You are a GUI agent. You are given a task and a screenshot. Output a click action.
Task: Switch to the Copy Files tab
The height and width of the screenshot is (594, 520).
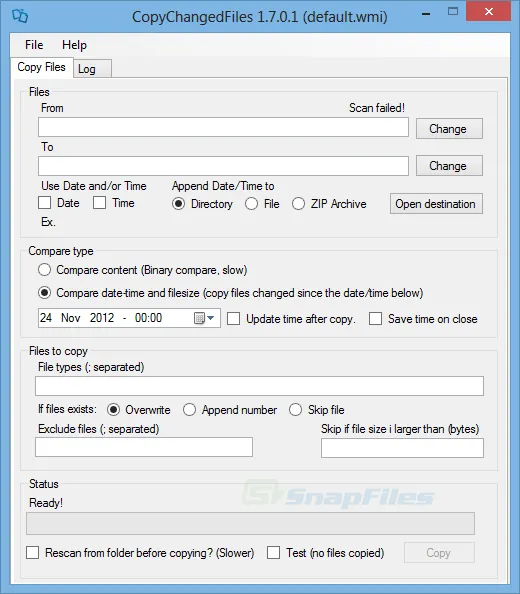(42, 67)
